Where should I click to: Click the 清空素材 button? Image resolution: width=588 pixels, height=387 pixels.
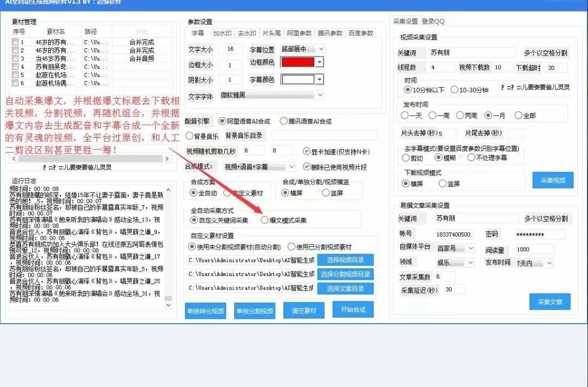click(304, 311)
